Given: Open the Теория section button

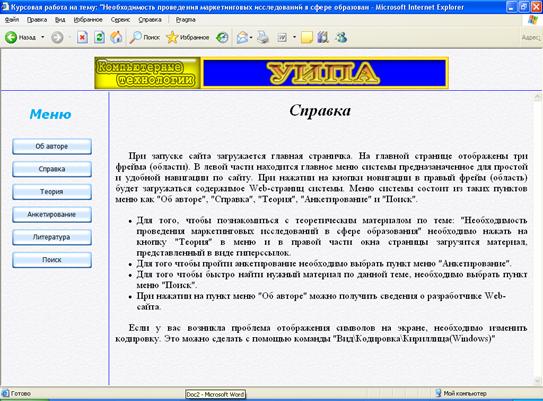Looking at the screenshot, I should click(x=52, y=192).
